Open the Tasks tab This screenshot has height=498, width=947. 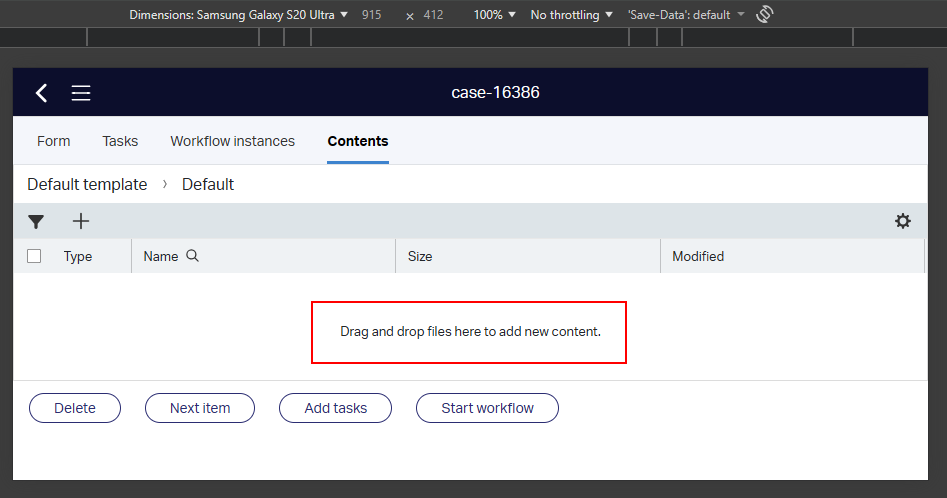(120, 141)
